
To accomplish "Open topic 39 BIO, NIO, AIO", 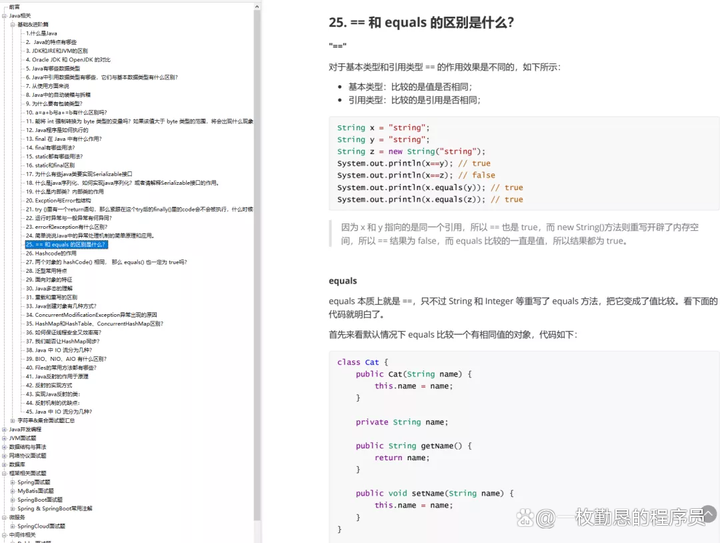I will [66, 359].
